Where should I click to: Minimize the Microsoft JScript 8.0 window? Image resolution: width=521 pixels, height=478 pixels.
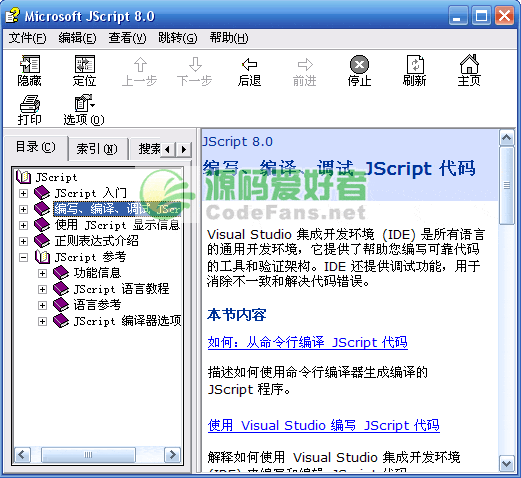coord(458,16)
